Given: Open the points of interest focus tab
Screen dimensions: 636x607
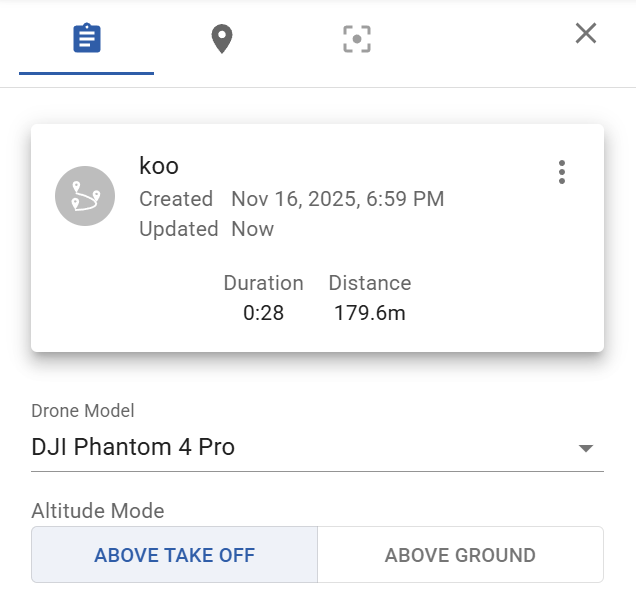Looking at the screenshot, I should [357, 40].
